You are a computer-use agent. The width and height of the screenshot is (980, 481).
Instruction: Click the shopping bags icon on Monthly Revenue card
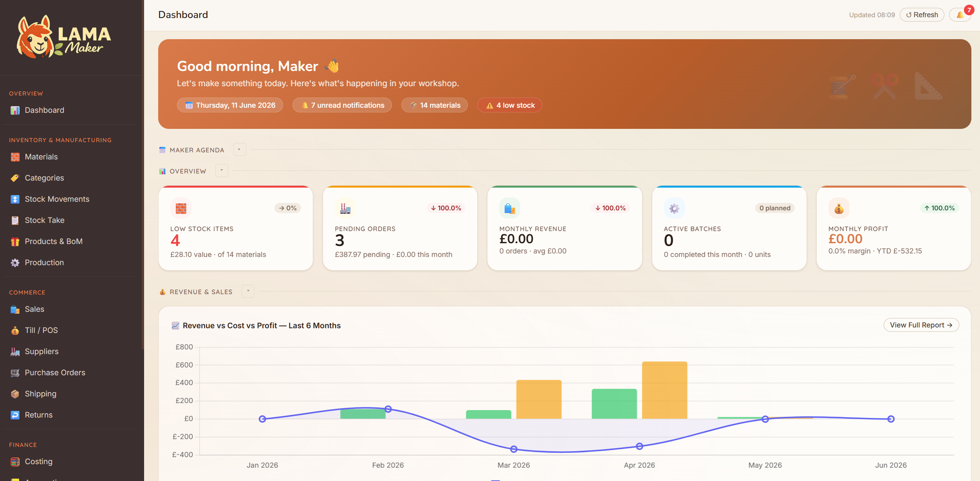(x=510, y=208)
